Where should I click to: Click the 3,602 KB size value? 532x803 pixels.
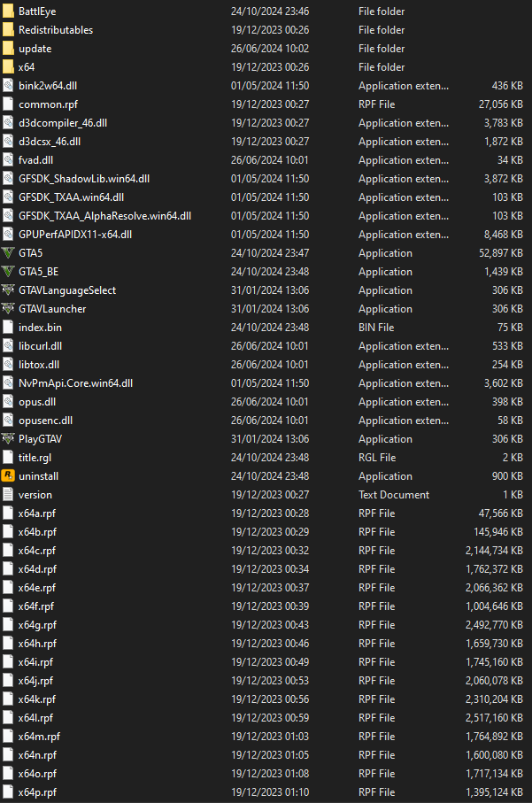[x=504, y=383]
